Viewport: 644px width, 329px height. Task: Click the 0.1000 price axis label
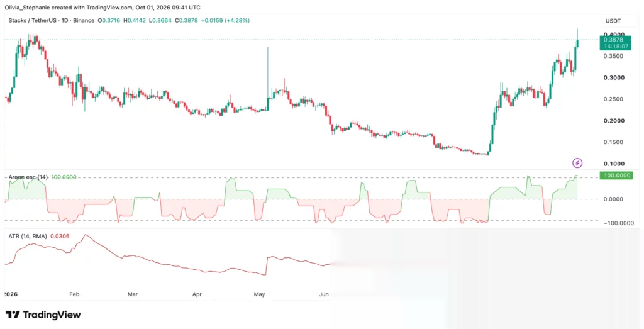(614, 164)
